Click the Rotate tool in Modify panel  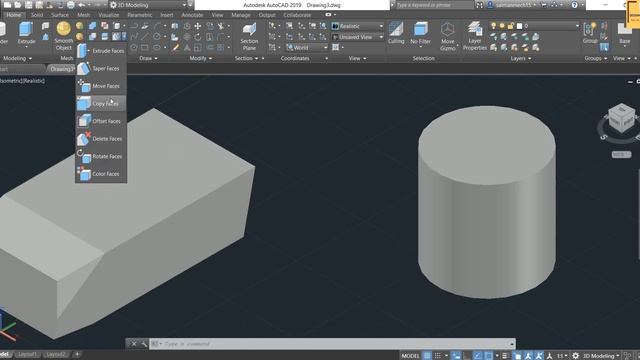pyautogui.click(x=198, y=37)
